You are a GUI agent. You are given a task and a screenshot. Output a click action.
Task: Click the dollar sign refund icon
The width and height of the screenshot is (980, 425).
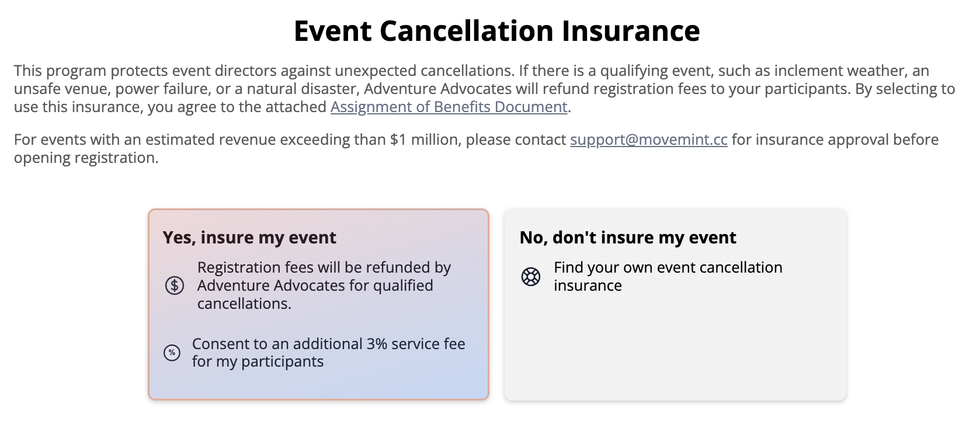pos(174,285)
